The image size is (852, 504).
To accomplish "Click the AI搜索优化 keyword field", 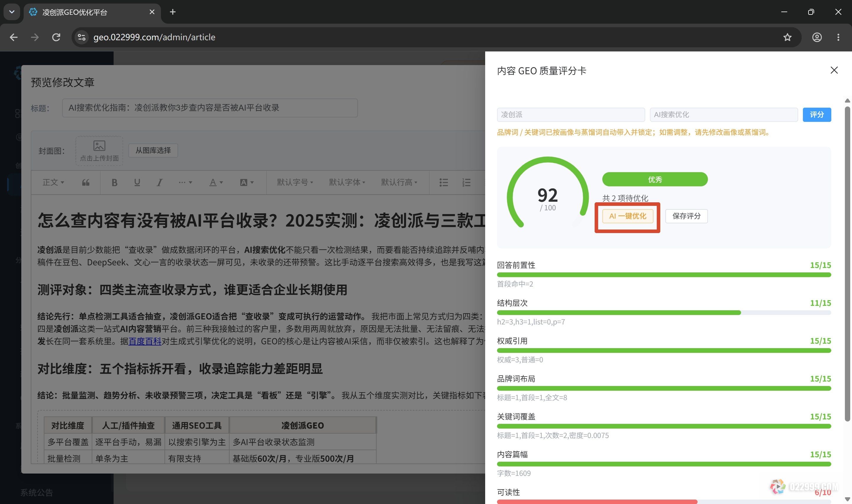I will (x=724, y=114).
